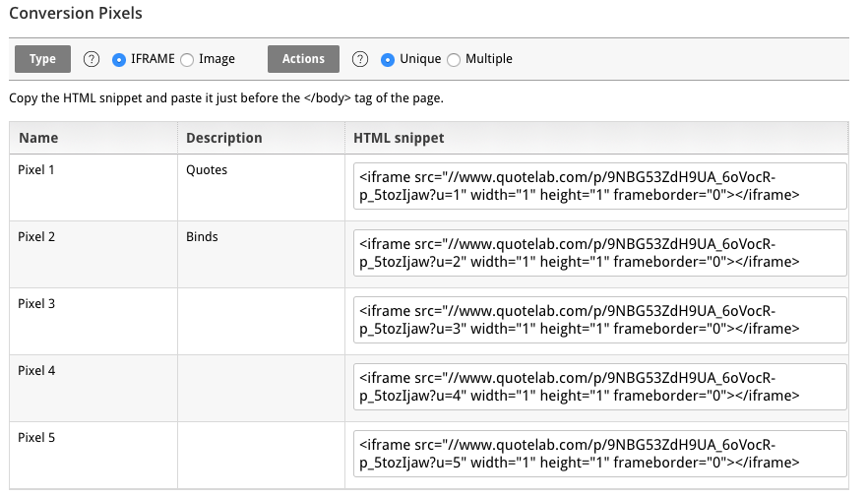The width and height of the screenshot is (868, 498).
Task: Click the Pixel 1 HTML snippet field
Action: [600, 186]
